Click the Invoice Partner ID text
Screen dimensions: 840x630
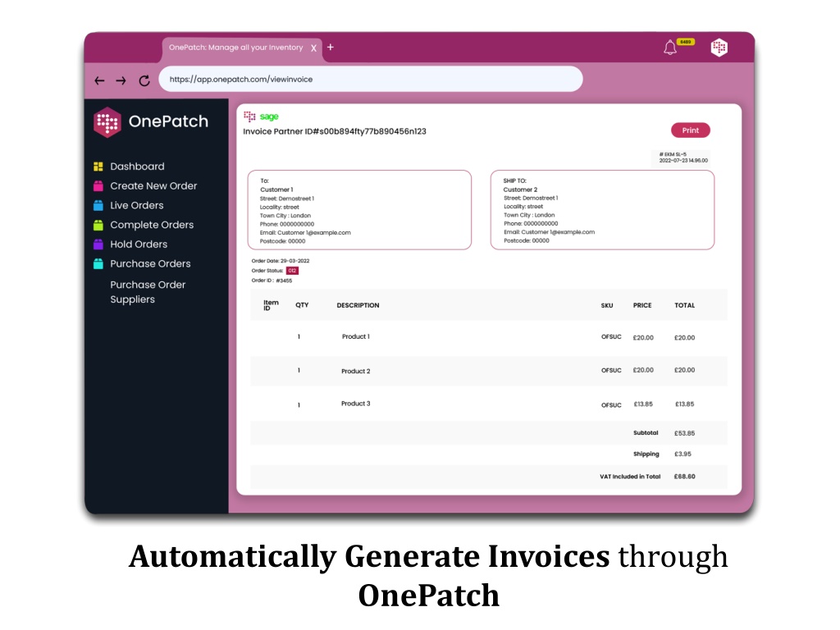[x=335, y=131]
